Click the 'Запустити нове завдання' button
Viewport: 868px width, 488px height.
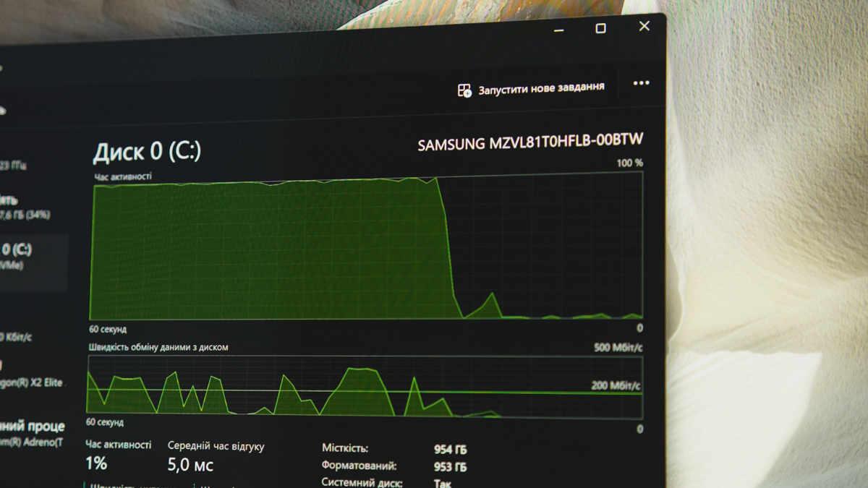531,89
